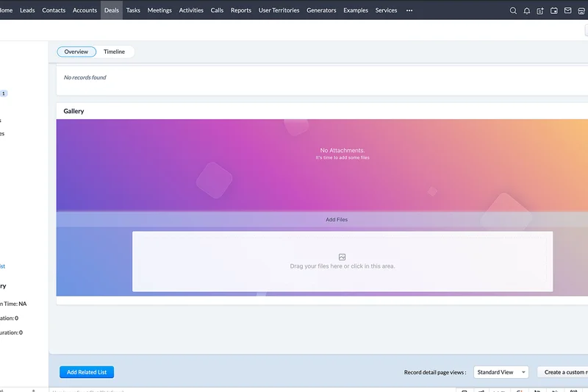Click the drag your files drop area
Screen dimensions: 588x392
[343, 262]
